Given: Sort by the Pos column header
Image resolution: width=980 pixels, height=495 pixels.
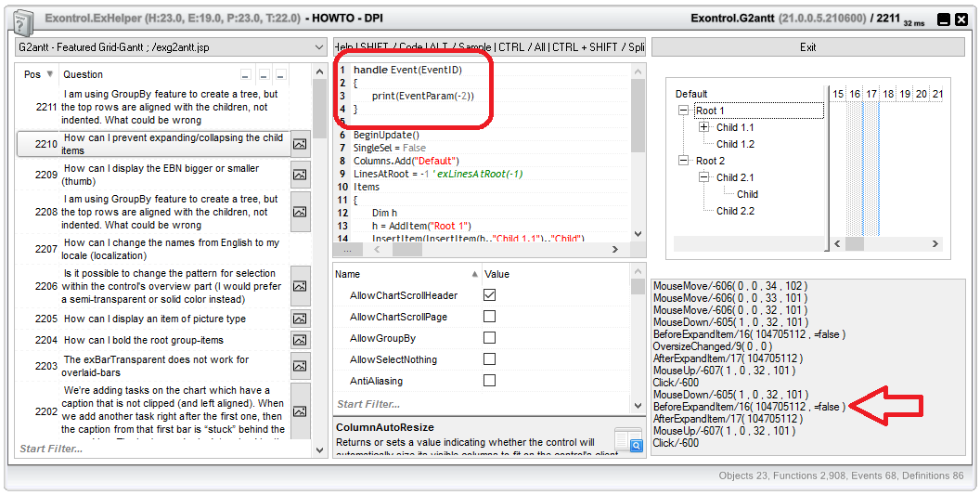Looking at the screenshot, I should (x=33, y=74).
